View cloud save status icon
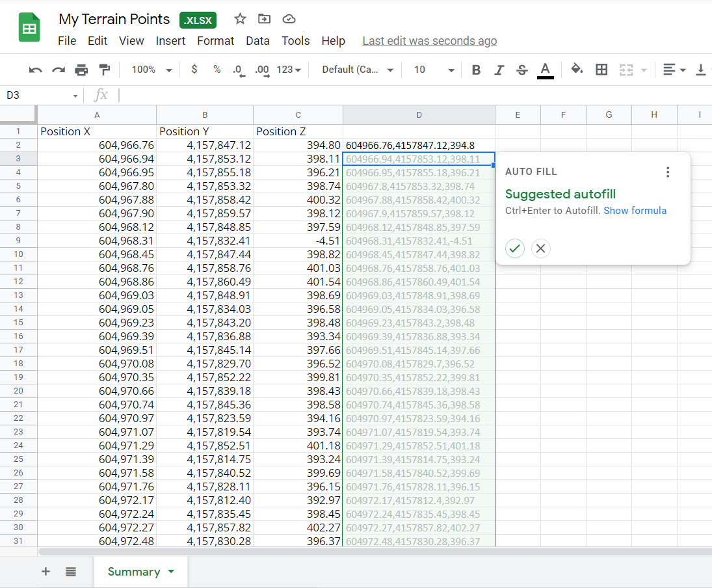The image size is (712, 588). [x=289, y=19]
